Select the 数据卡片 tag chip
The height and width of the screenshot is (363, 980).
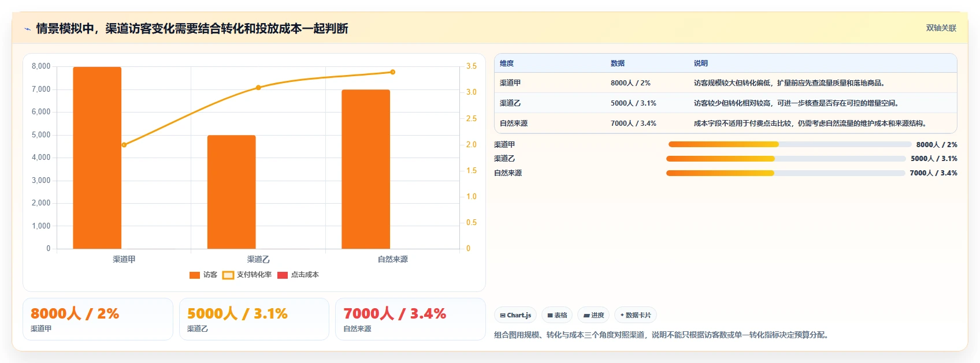pyautogui.click(x=636, y=315)
